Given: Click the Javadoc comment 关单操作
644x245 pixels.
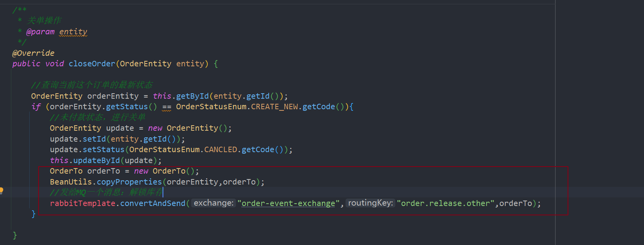Looking at the screenshot, I should tap(44, 21).
